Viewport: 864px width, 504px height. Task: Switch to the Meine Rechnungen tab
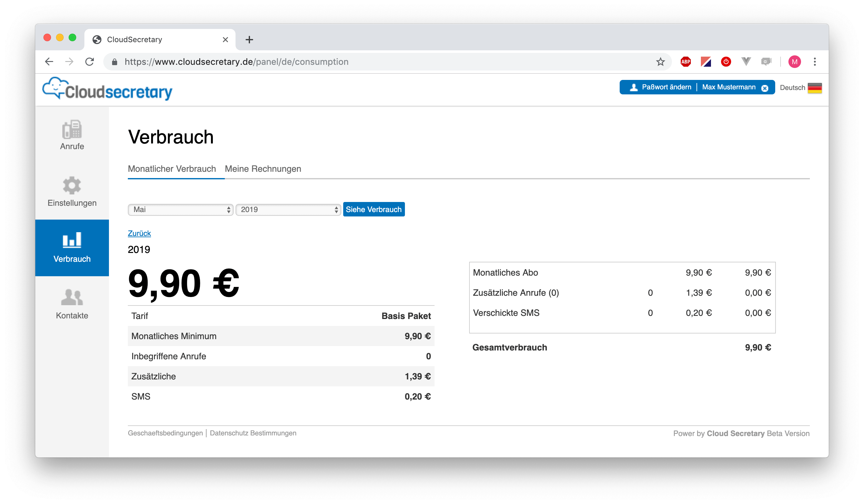point(263,169)
